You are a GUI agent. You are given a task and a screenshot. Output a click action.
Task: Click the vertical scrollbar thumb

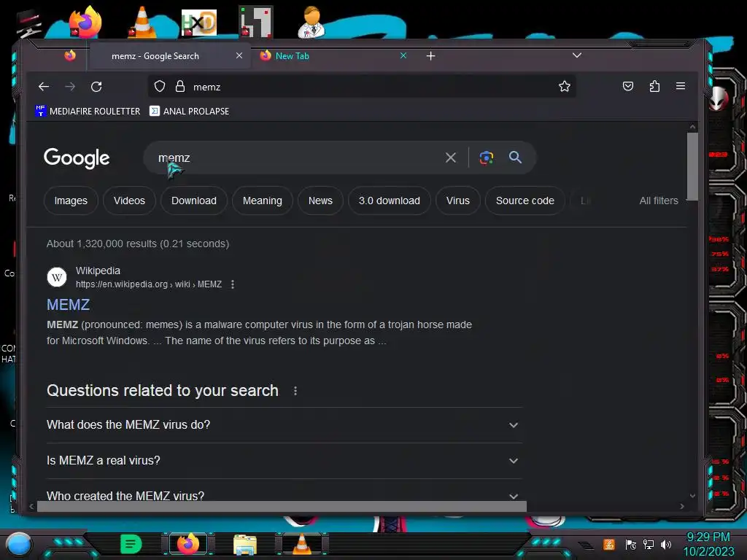[693, 167]
